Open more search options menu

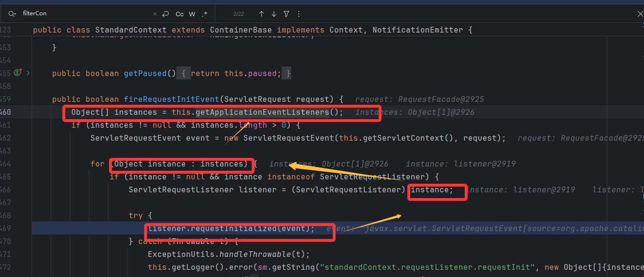[x=299, y=14]
